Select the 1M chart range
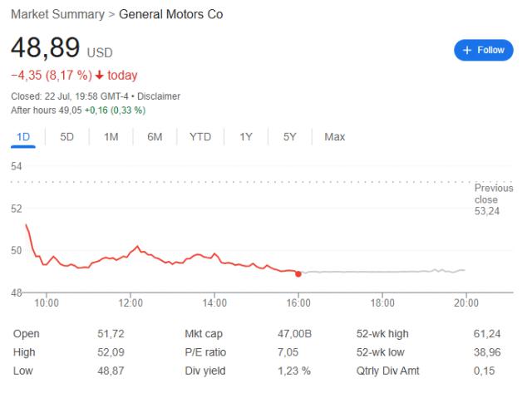Image resolution: width=532 pixels, height=393 pixels. click(x=111, y=137)
